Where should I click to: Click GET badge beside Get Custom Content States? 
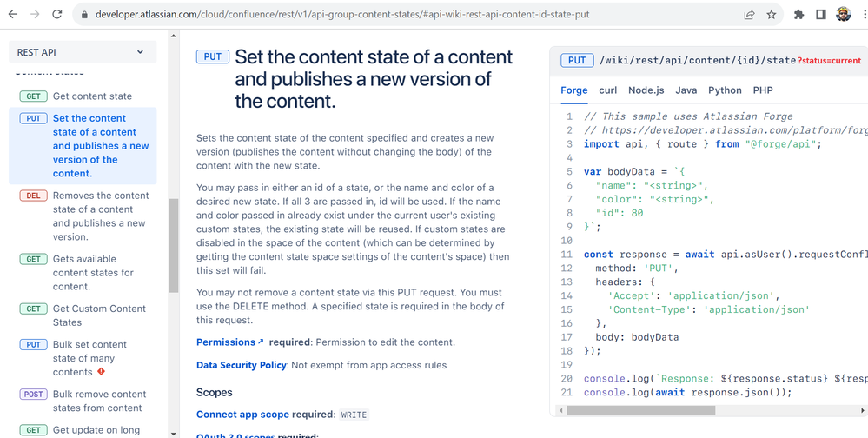pyautogui.click(x=33, y=309)
